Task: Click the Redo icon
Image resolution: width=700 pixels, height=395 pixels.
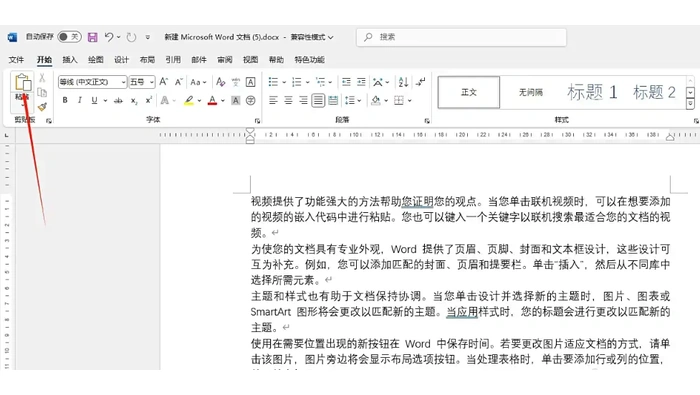Action: tap(131, 37)
